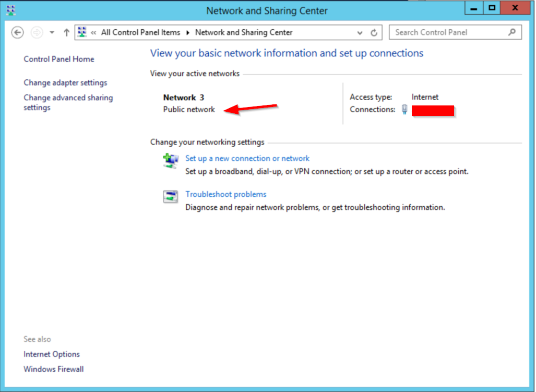Go back with the back arrow button
This screenshot has height=392, width=536.
(17, 32)
